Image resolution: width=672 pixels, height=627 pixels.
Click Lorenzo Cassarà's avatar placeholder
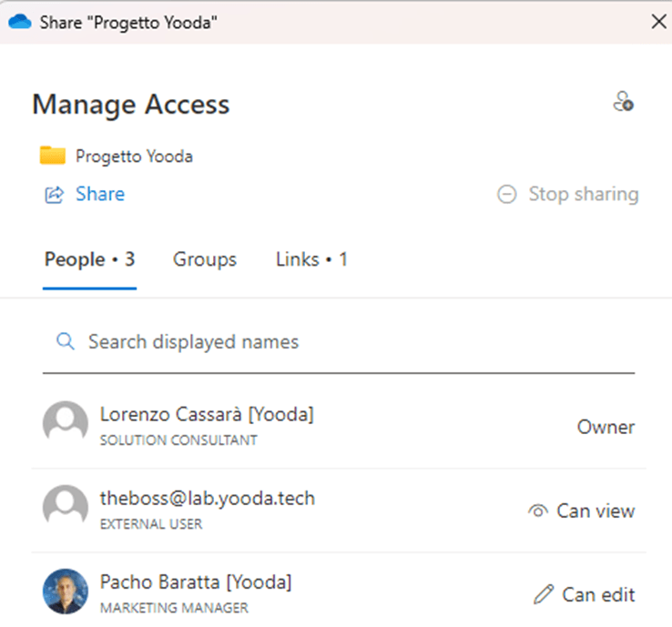tap(66, 423)
